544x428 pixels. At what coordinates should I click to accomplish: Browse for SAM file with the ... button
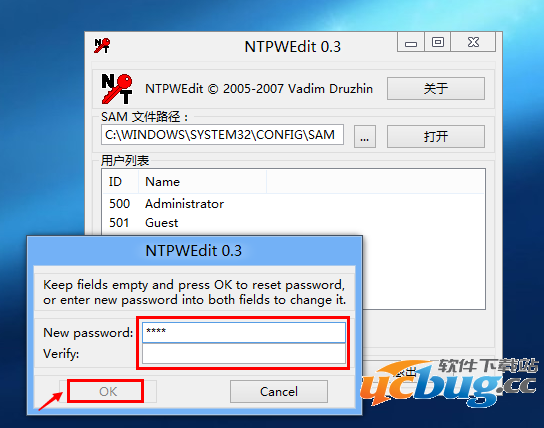pyautogui.click(x=365, y=136)
